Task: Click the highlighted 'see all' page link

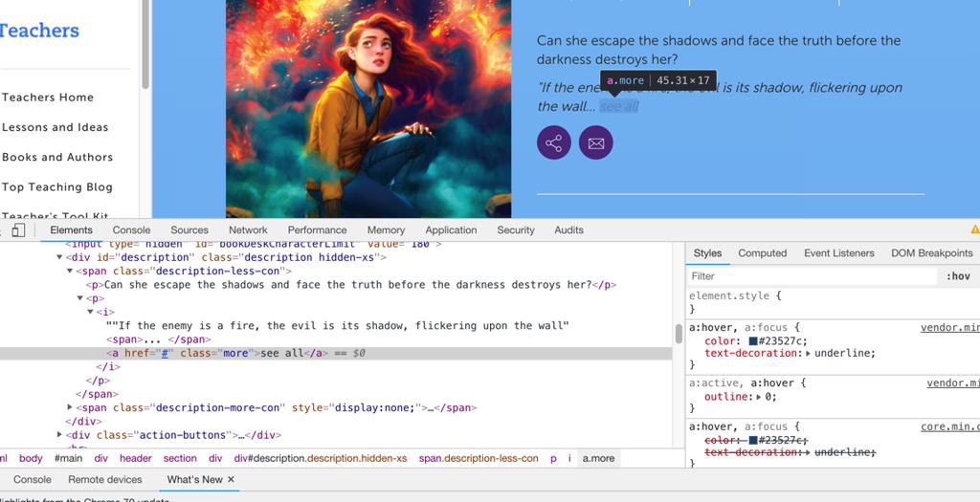Action: point(619,107)
